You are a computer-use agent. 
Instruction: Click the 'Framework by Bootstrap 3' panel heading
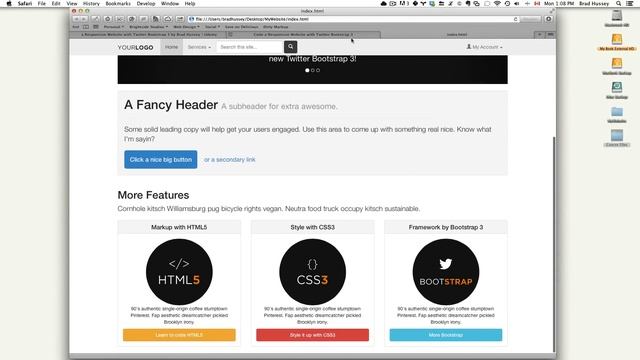(x=446, y=227)
